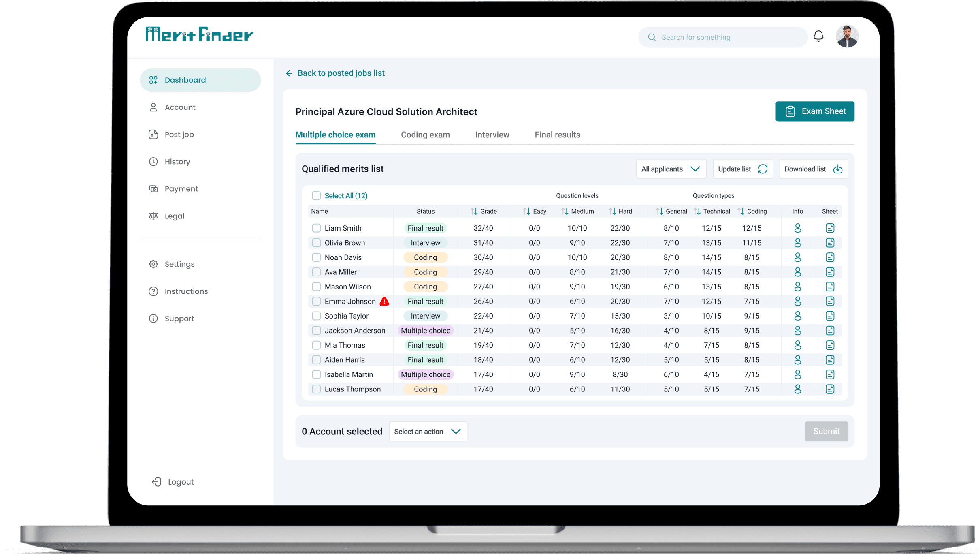The image size is (980, 556).
Task: Open Sophia Taylor's sheet icon
Action: (x=830, y=316)
